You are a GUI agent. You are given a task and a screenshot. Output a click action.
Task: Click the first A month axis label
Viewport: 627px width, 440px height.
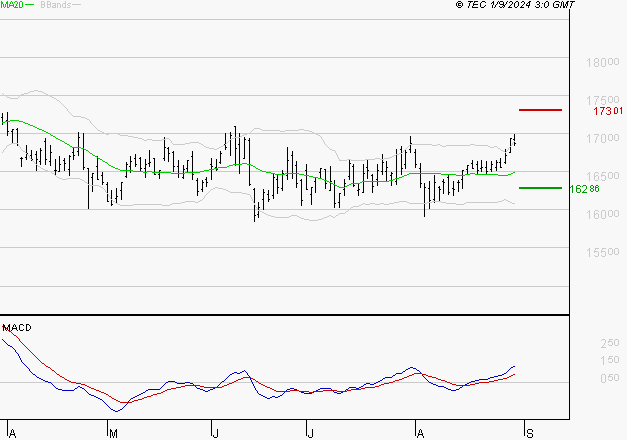[x=12, y=434]
